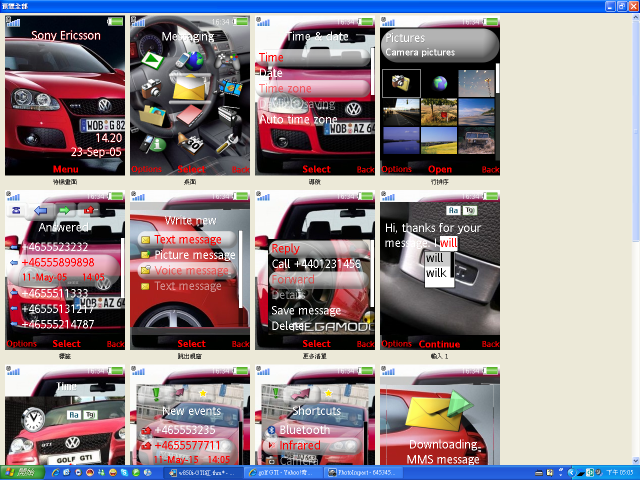Select the Shortcuts Bluetooth Infrared preview
This screenshot has height=480, width=640.
[315, 415]
